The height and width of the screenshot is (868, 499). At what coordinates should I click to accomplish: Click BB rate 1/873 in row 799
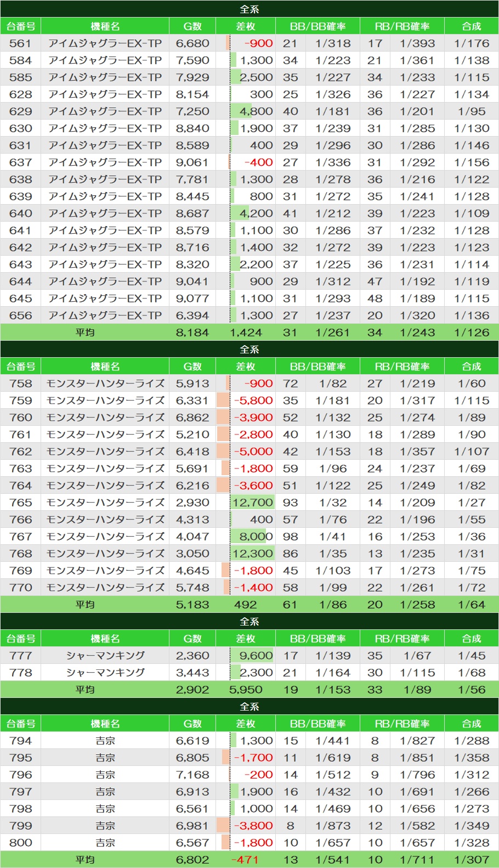click(332, 826)
